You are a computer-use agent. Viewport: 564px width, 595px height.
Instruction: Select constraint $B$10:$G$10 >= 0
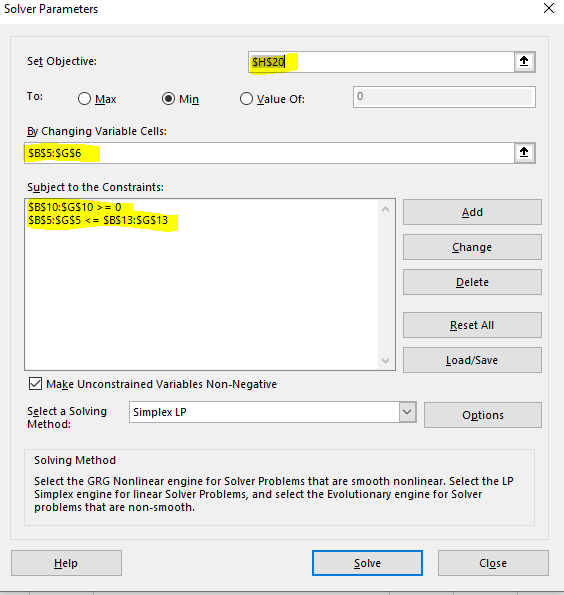(75, 207)
